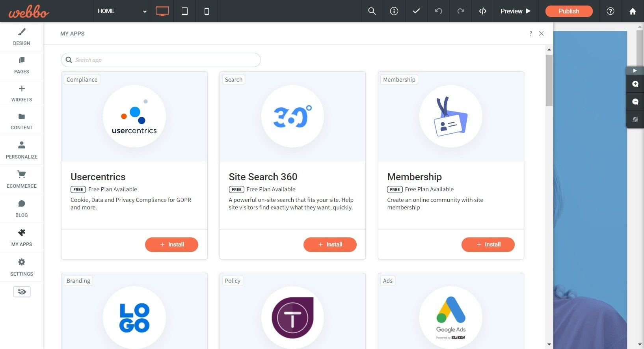Redo the last action
Viewport: 644px width, 349px height.
tap(460, 11)
